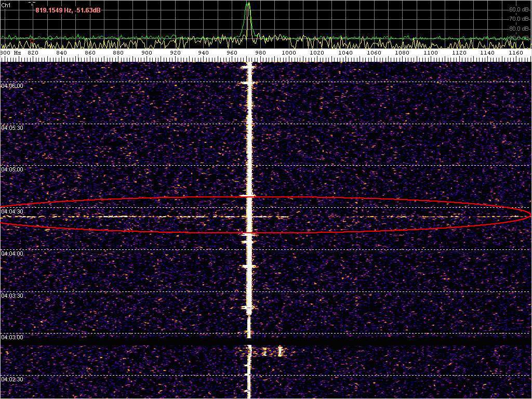Image resolution: width=532 pixels, height=399 pixels.
Task: Select the 819.1549 Hz cursor readout
Action: [68, 10]
